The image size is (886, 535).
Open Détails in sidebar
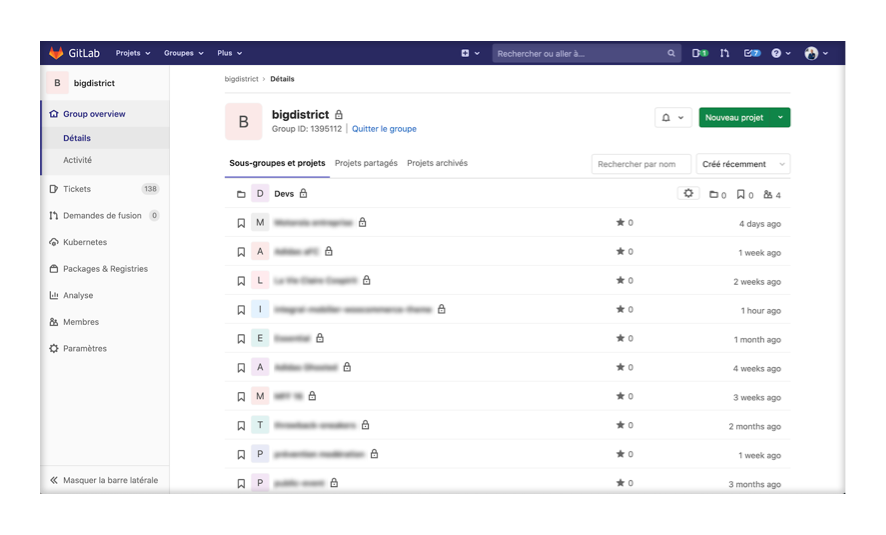click(77, 138)
